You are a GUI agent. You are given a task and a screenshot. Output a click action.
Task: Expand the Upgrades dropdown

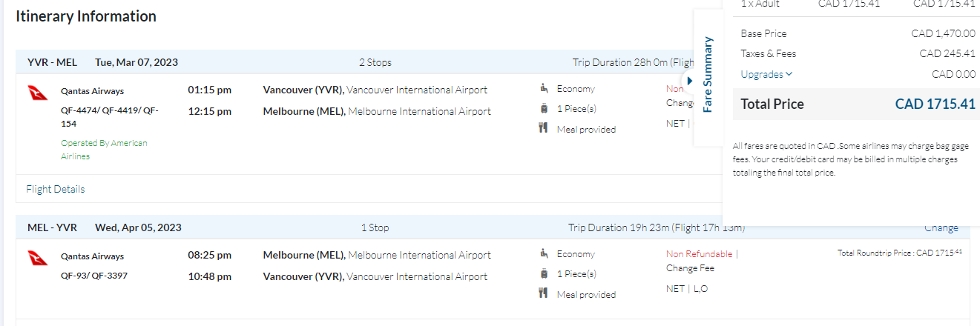[x=766, y=74]
